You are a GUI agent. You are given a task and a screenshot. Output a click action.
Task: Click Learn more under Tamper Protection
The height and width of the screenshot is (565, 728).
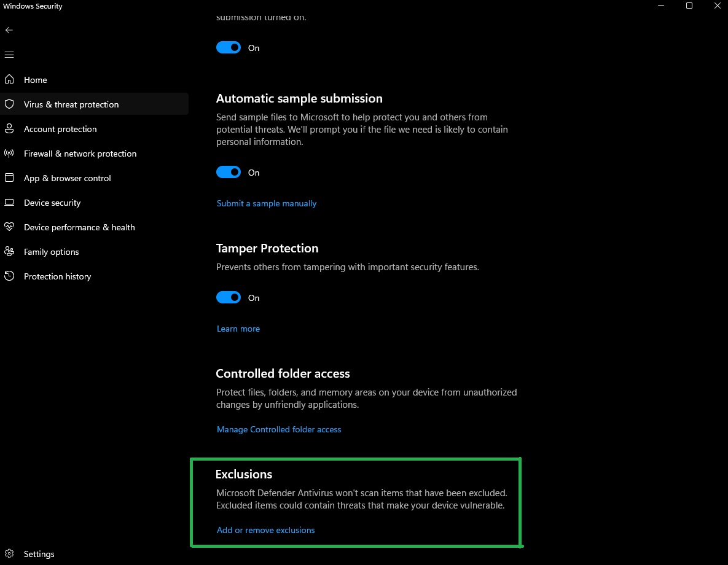coord(238,329)
